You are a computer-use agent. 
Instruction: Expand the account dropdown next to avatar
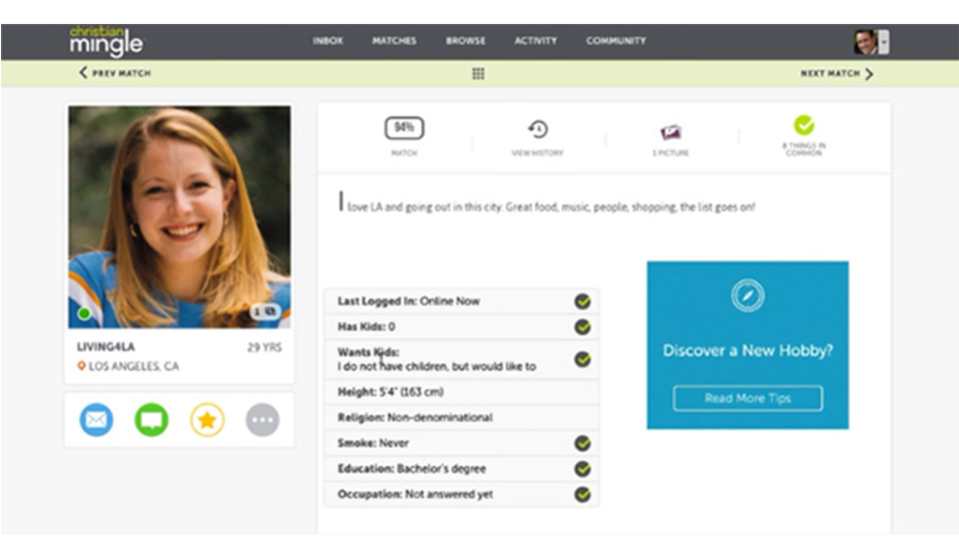tap(884, 42)
